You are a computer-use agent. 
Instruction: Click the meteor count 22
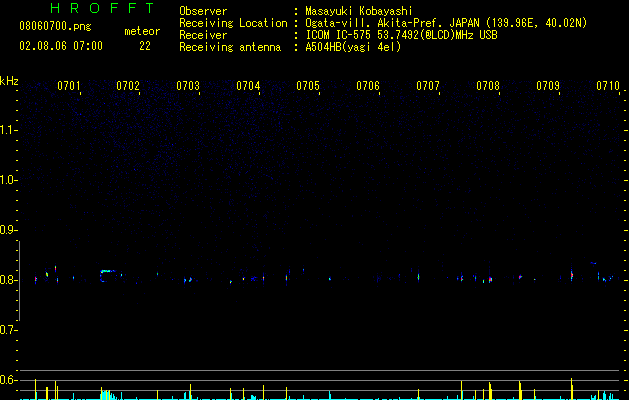(145, 46)
